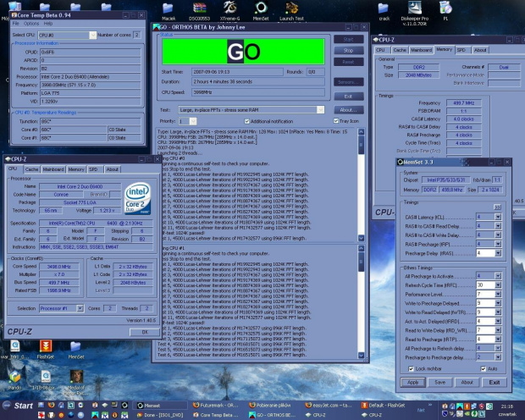
Task: Launch the XTreme-G desktop shortcut
Action: point(229,11)
